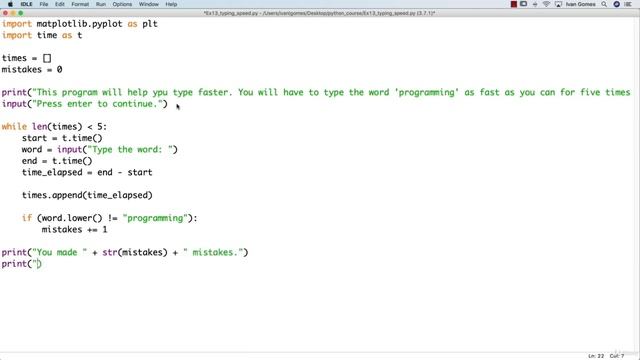Click the screen display icon in menu bar
The height and width of the screenshot is (360, 640).
tap(524, 4)
